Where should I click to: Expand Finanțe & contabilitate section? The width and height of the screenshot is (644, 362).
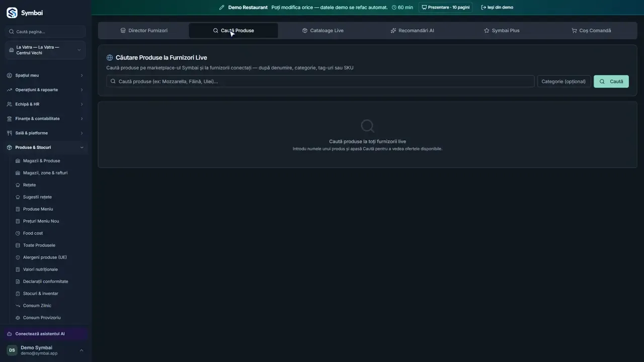[45, 119]
